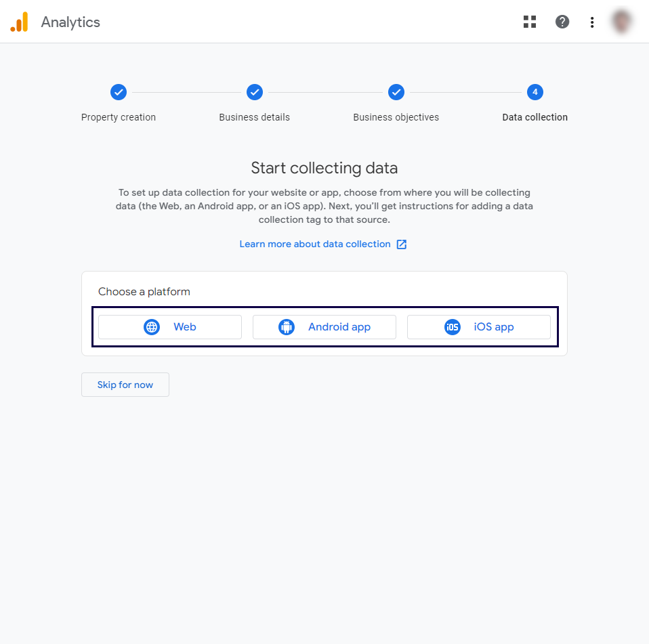
Task: Select the Business objectives step circle
Action: pyautogui.click(x=396, y=92)
